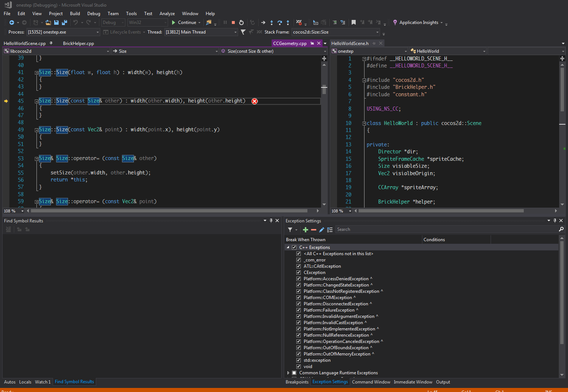Open the Thread selection dropdown
This screenshot has width=568, height=392.
coord(235,32)
